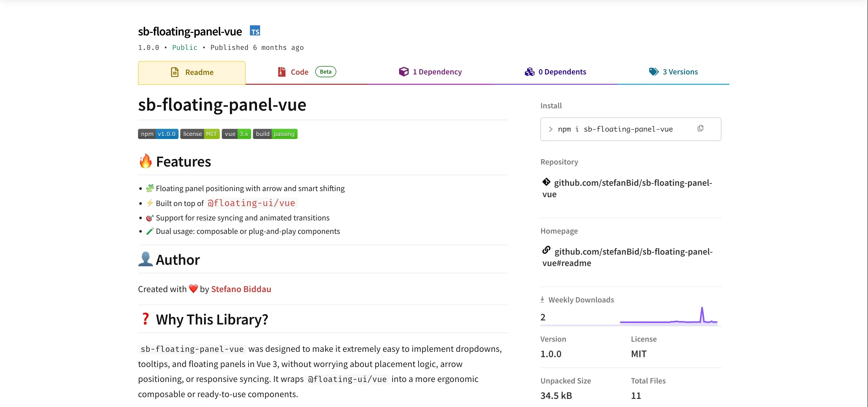Click the Code zip file icon
Image resolution: width=868 pixels, height=407 pixels.
click(282, 72)
